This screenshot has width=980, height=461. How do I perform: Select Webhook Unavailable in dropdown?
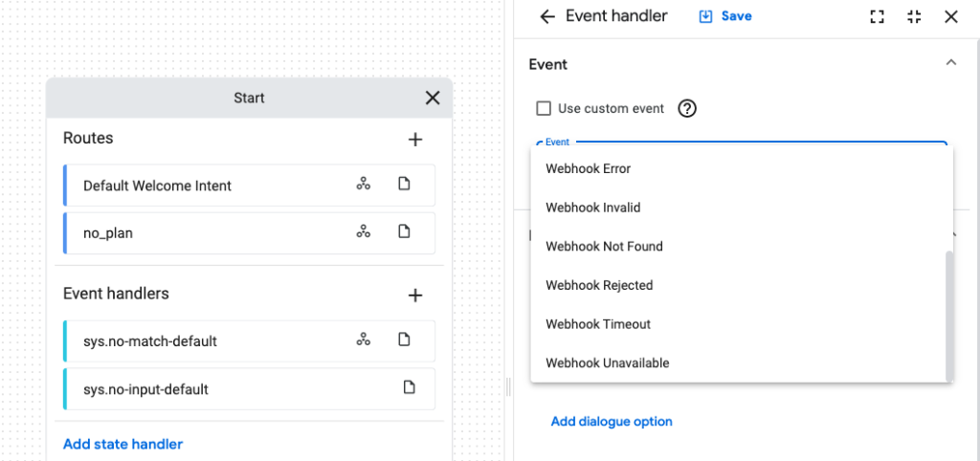point(608,363)
